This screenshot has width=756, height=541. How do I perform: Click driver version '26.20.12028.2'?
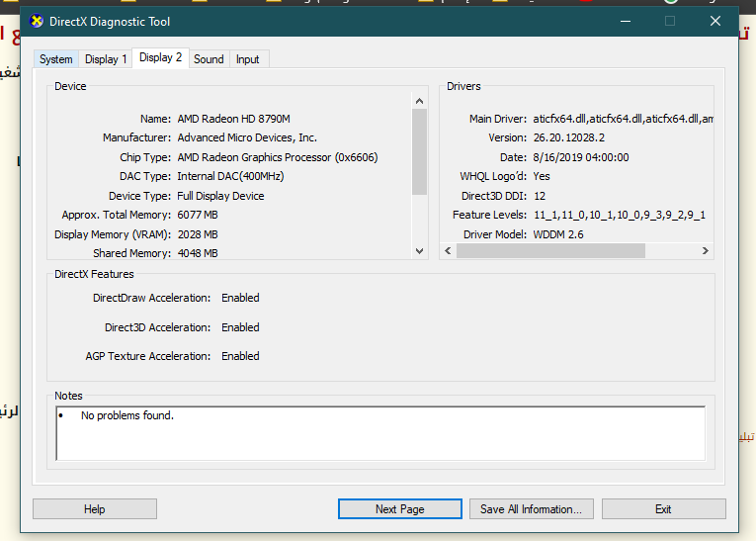point(568,137)
